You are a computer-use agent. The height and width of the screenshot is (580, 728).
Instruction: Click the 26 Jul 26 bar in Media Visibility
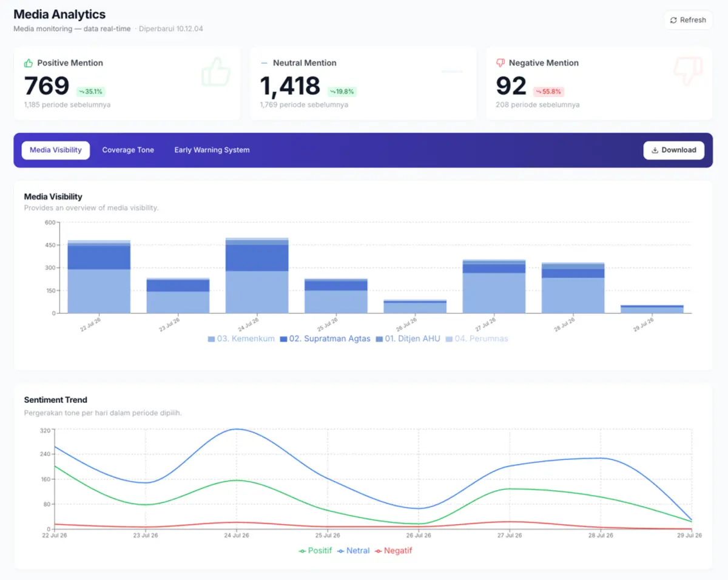tap(415, 306)
